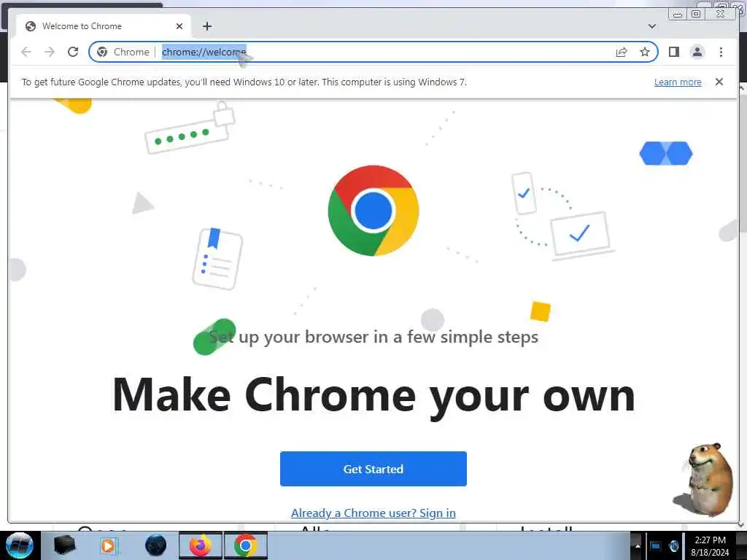Open a new tab with the plus button
Image resolution: width=747 pixels, height=560 pixels.
[206, 26]
